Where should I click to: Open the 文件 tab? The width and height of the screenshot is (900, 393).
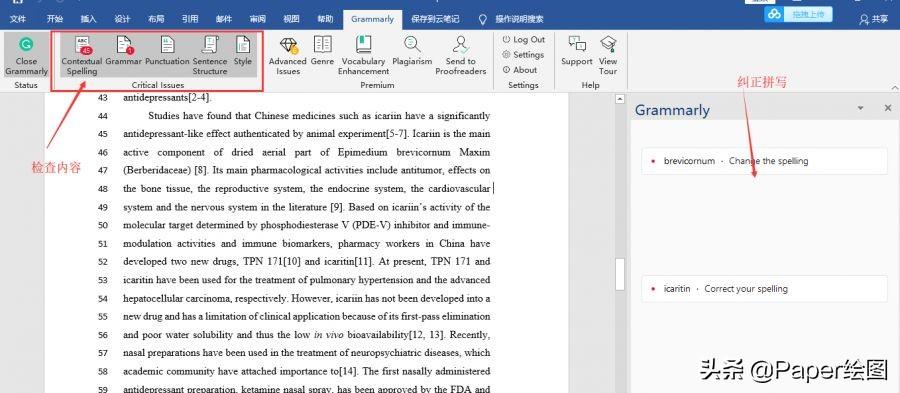coord(18,19)
